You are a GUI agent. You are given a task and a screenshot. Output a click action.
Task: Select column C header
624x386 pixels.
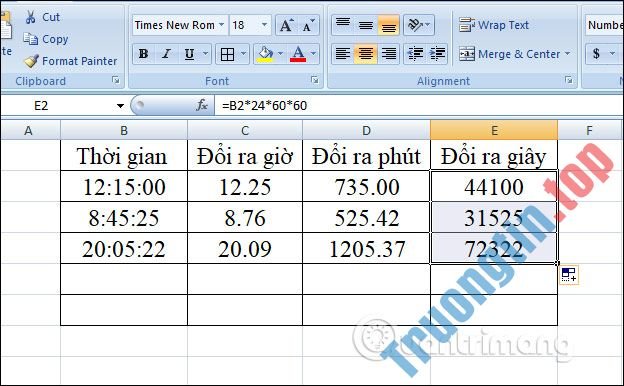point(245,131)
